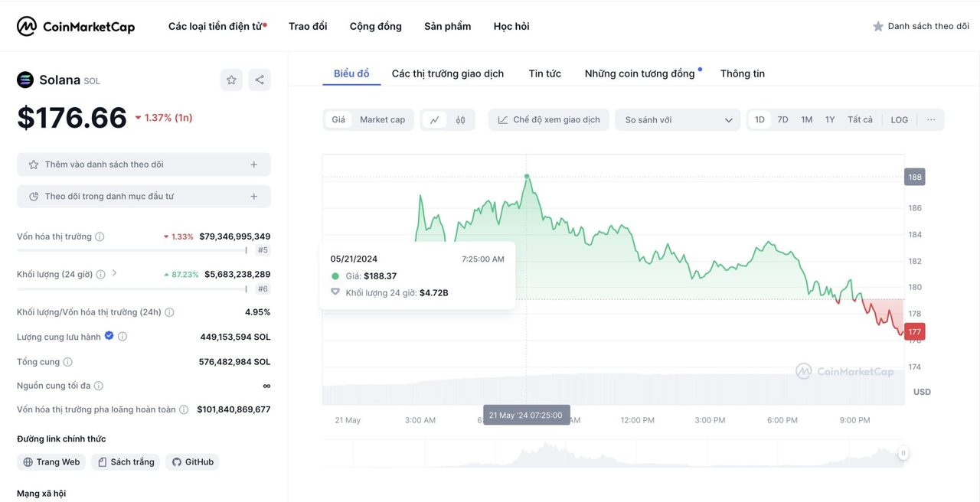
Task: Click Theo dõi trong danh mục đầu tư
Action: pyautogui.click(x=144, y=197)
